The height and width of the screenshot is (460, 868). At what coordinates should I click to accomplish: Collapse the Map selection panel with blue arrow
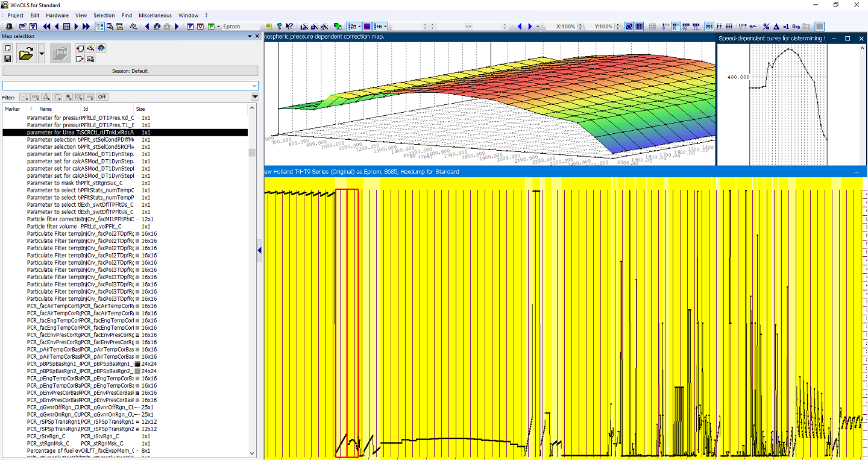click(x=260, y=250)
